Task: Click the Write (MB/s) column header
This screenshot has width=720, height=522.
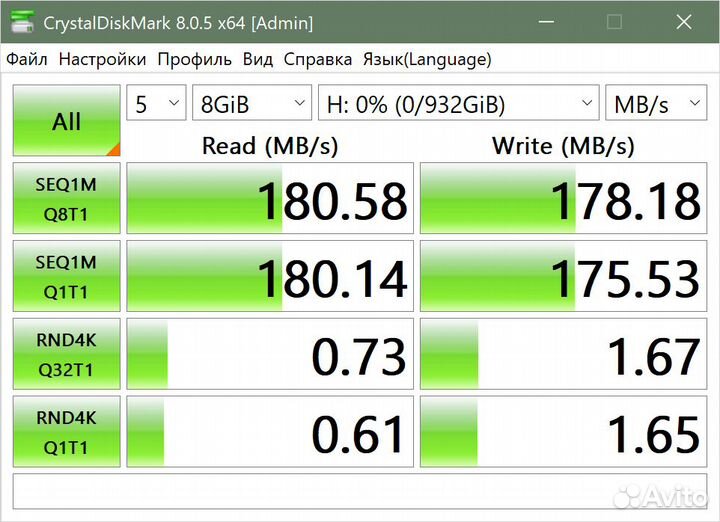Action: tap(563, 146)
